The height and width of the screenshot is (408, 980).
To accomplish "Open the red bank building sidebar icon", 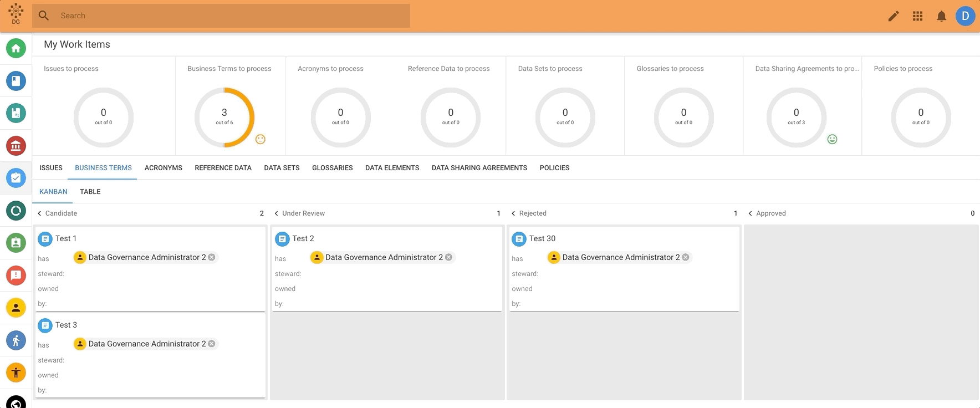I will coord(16,146).
